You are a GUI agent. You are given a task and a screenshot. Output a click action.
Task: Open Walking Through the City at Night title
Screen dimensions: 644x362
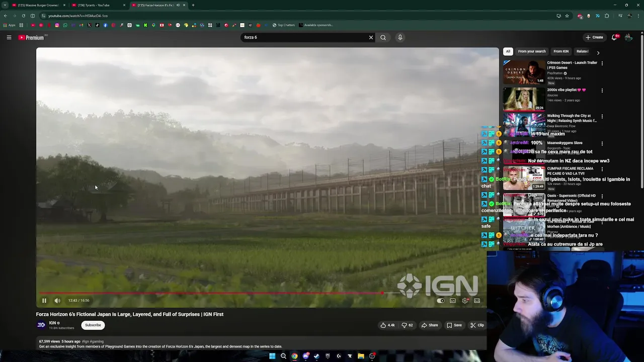(572, 118)
